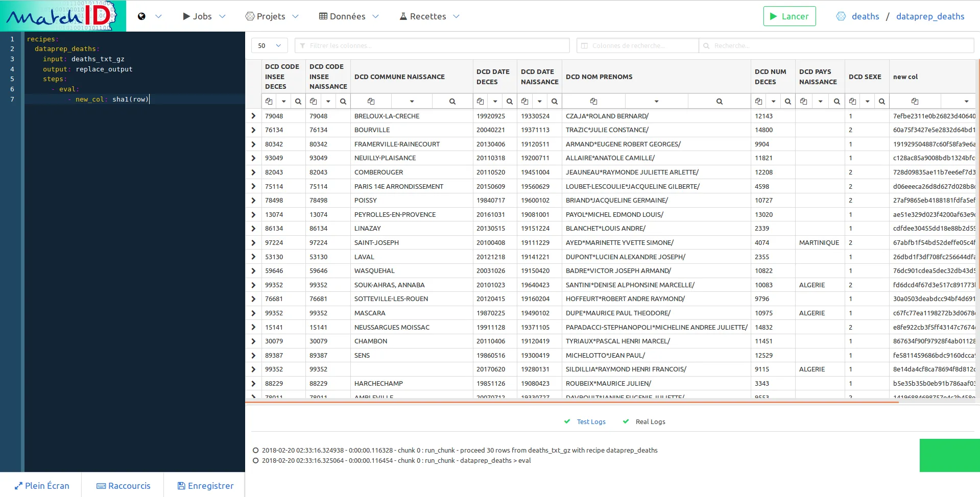Viewport: 980px width, 497px height.
Task: Expand the row for BRELOUX-LA-CRECHE
Action: [x=253, y=116]
